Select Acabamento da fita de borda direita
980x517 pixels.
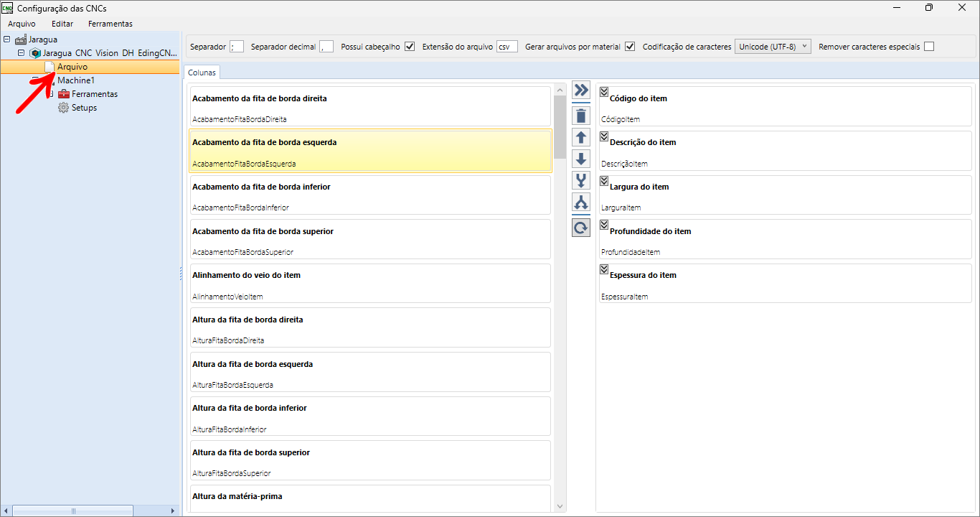[x=369, y=106]
